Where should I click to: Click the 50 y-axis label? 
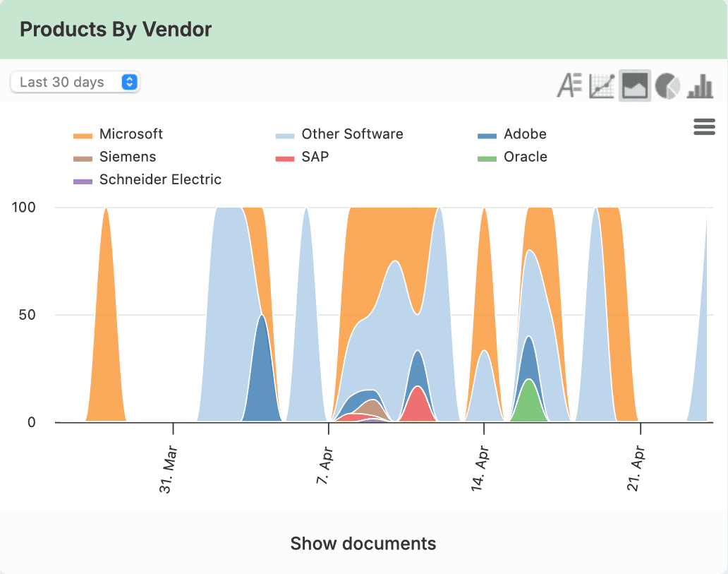point(27,315)
